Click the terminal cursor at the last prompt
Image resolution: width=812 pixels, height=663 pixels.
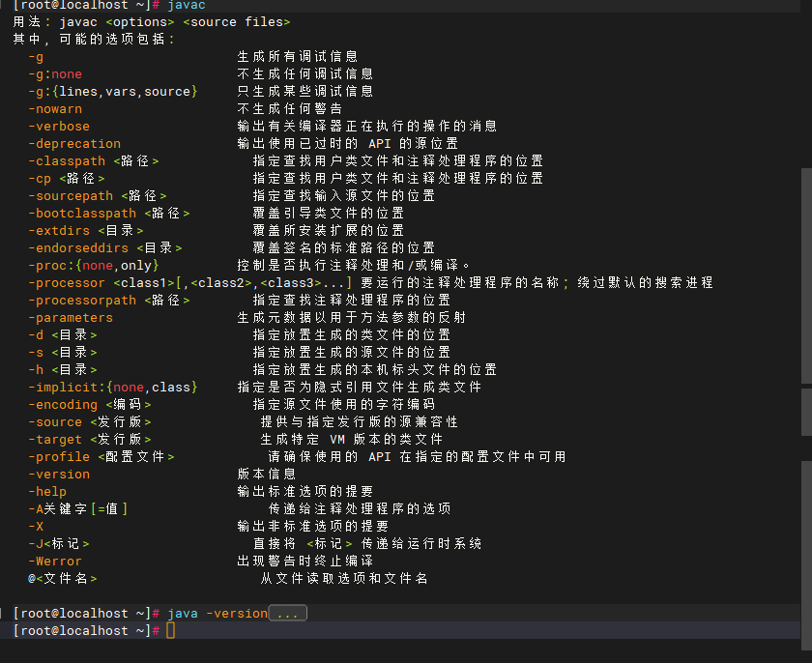(x=171, y=631)
